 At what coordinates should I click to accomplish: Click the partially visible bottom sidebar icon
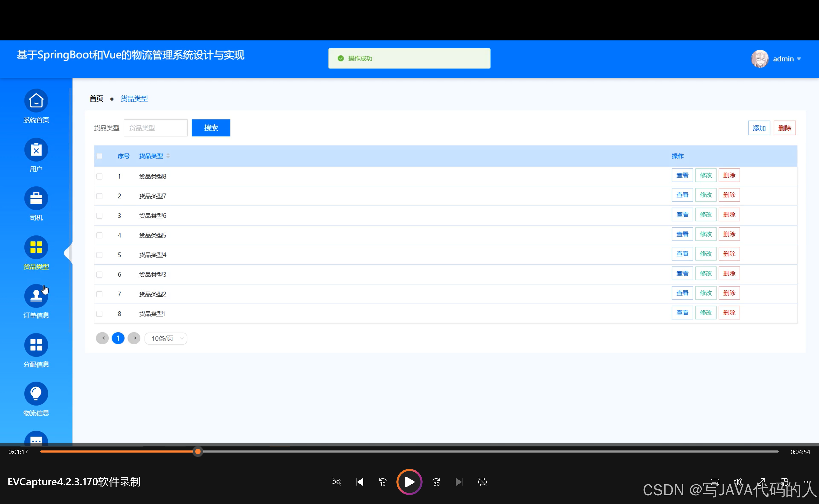[36, 438]
